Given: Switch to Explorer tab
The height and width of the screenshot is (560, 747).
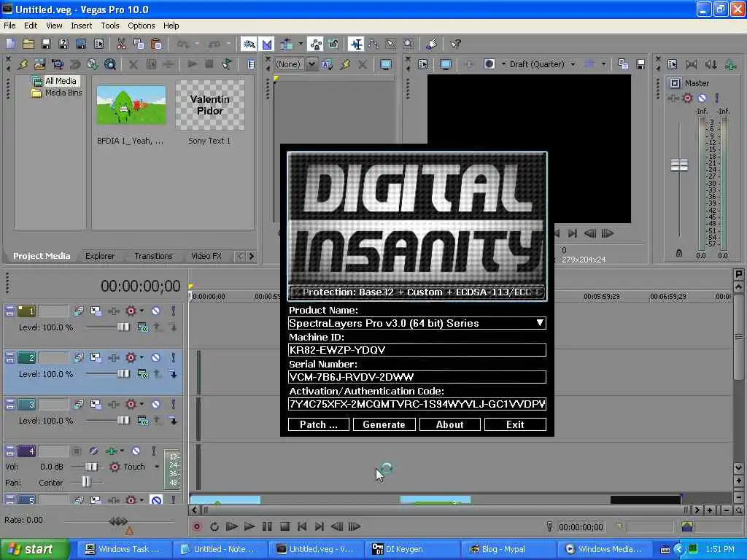Looking at the screenshot, I should 99,256.
